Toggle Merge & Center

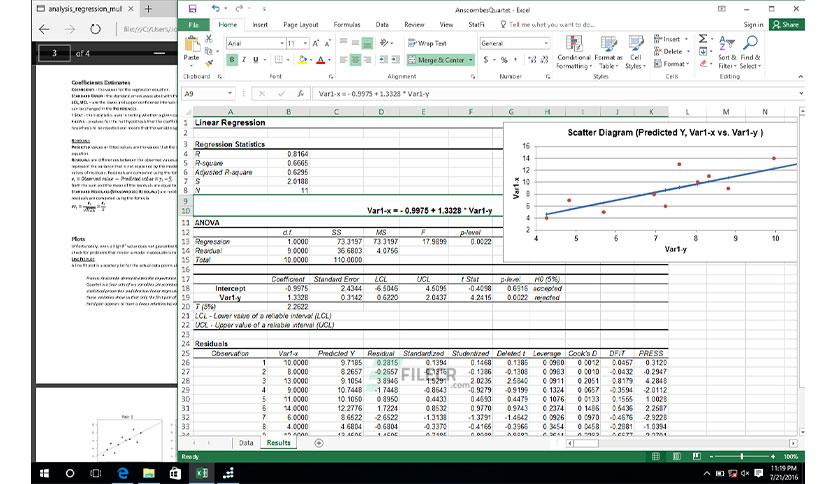point(440,60)
